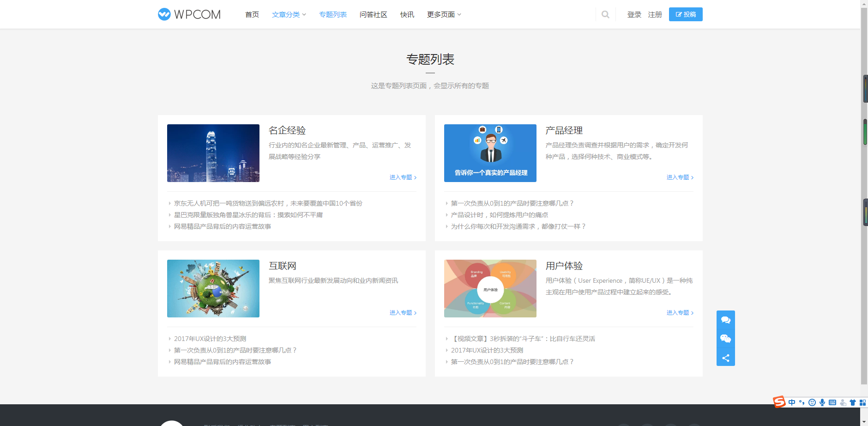Open the 问答社区 nav item
This screenshot has width=868, height=426.
point(374,15)
